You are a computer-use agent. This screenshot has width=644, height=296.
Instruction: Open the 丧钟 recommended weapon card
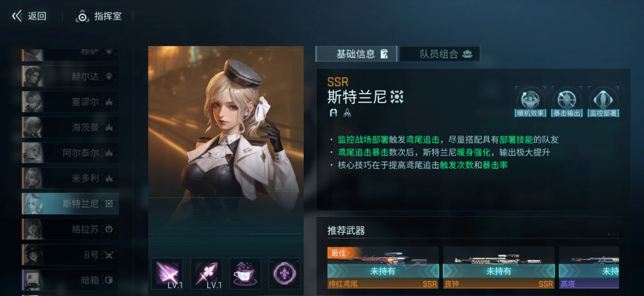point(499,268)
